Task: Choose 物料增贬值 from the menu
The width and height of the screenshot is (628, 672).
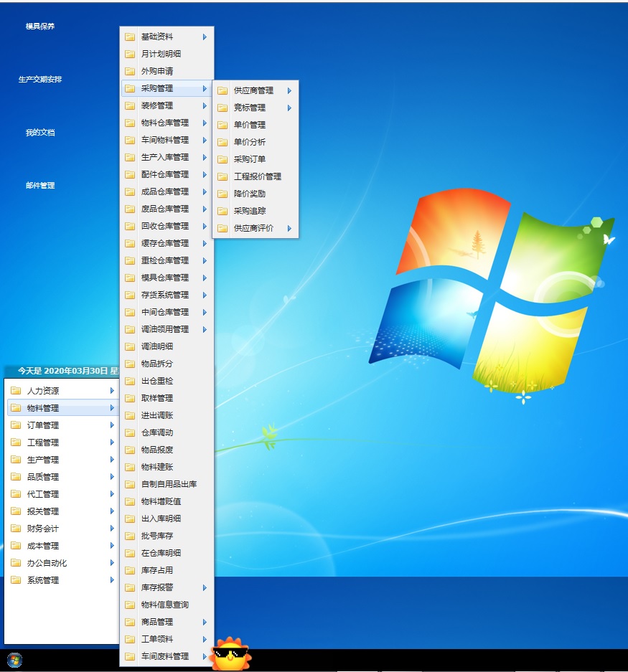Action: pyautogui.click(x=167, y=501)
